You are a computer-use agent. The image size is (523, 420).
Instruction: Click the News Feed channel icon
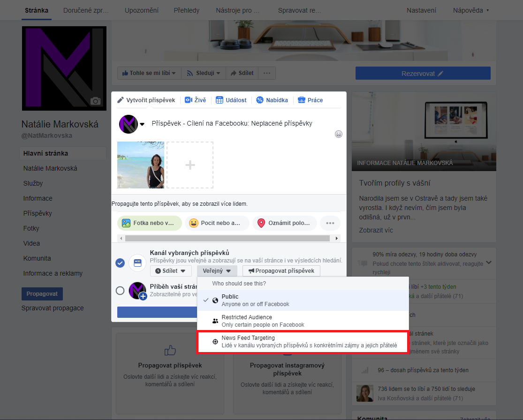[x=137, y=263]
